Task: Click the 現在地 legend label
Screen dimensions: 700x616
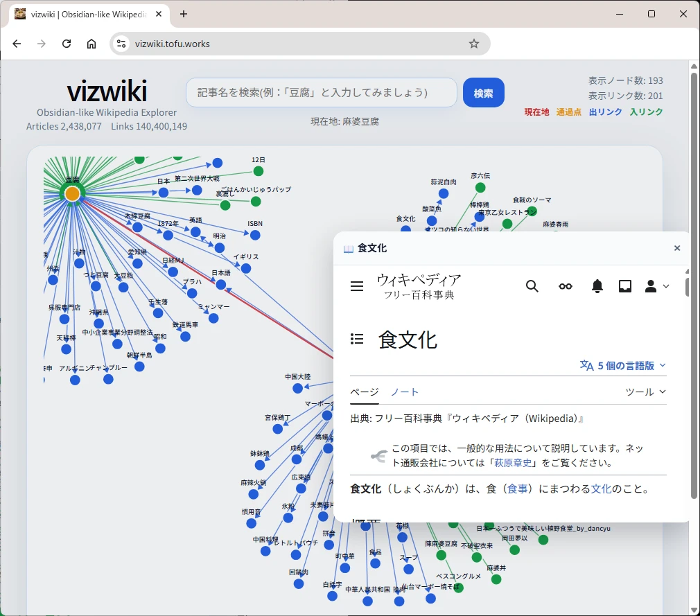Action: click(536, 112)
